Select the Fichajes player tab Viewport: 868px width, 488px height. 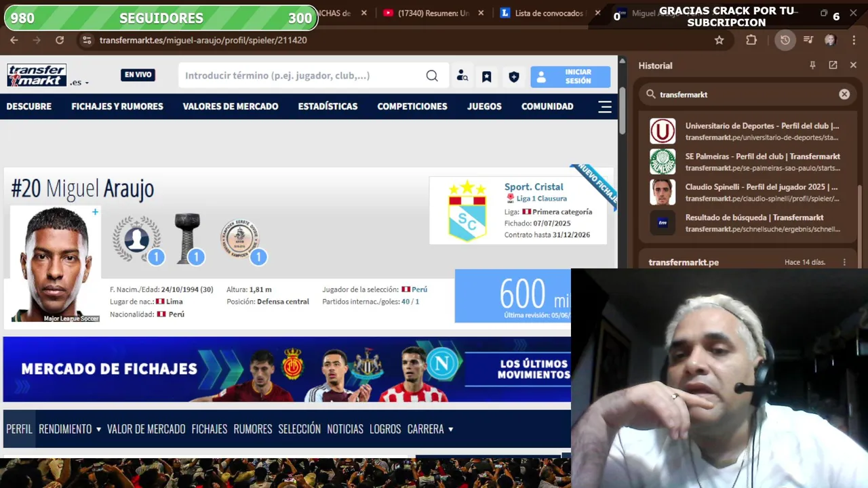(210, 429)
